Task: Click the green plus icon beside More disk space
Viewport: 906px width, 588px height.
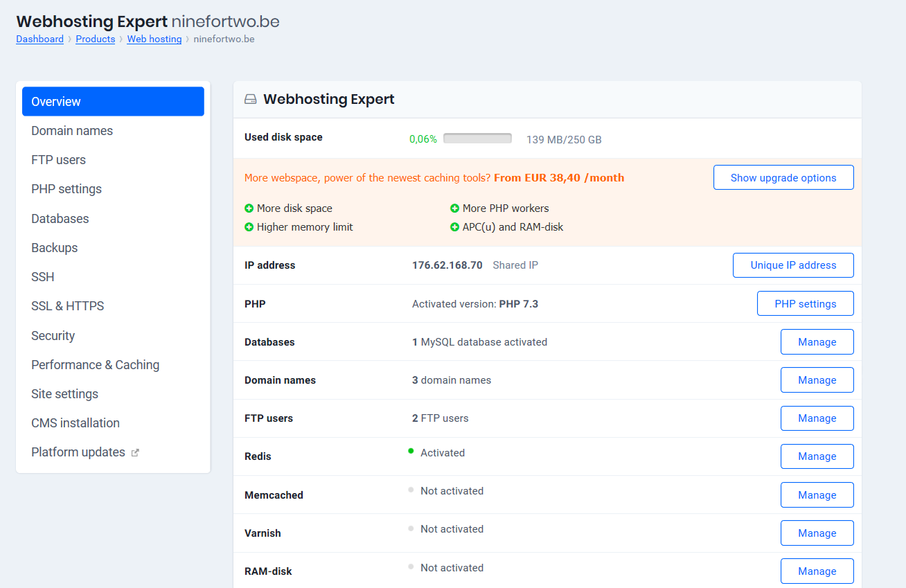Action: click(248, 208)
